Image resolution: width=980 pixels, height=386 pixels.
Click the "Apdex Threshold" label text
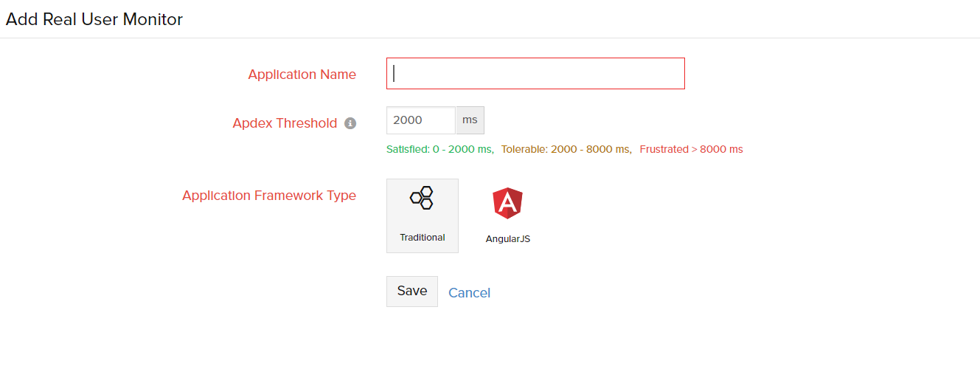[x=285, y=123]
